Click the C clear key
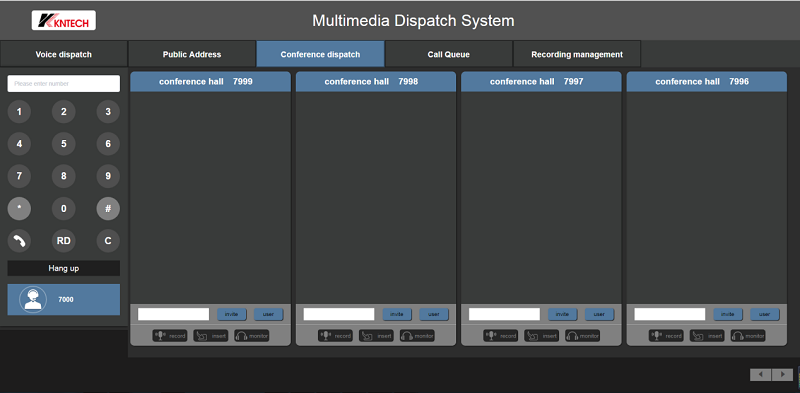This screenshot has height=393, width=800. (x=108, y=241)
